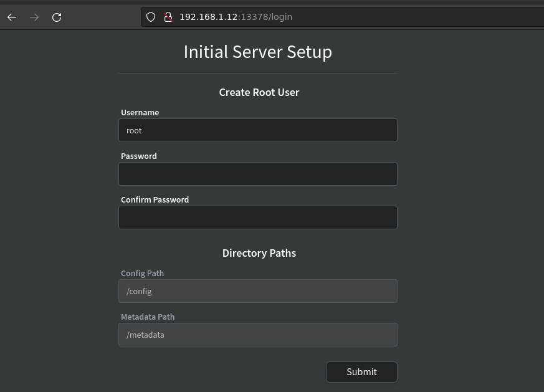Screen dimensions: 544x392
Task: Select the root text in Username field
Action: coord(135,130)
